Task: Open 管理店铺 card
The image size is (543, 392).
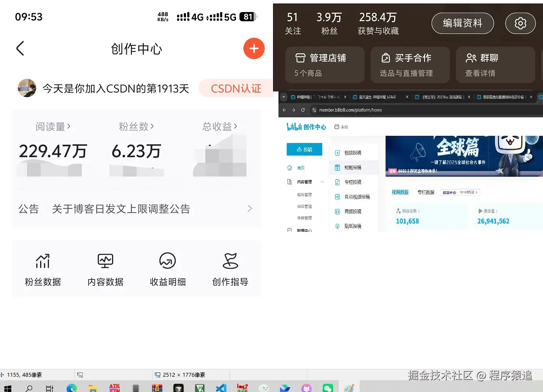Action: [x=325, y=65]
